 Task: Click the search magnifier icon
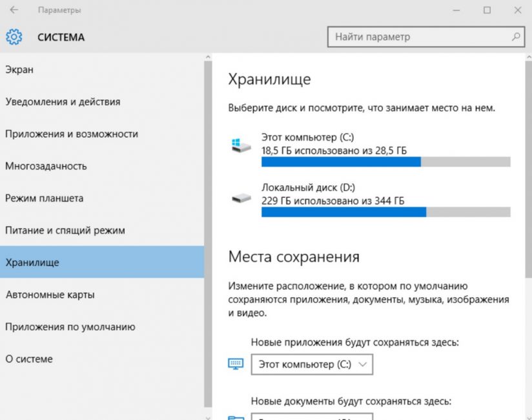516,36
